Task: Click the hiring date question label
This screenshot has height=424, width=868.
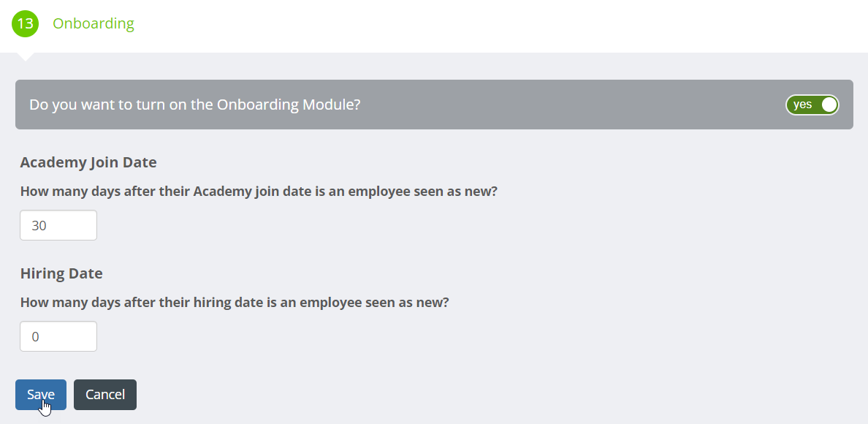Action: (235, 303)
